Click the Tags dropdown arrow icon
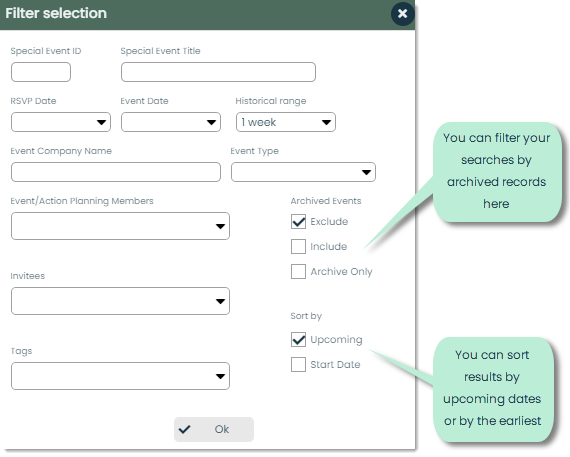The height and width of the screenshot is (457, 570). point(220,376)
